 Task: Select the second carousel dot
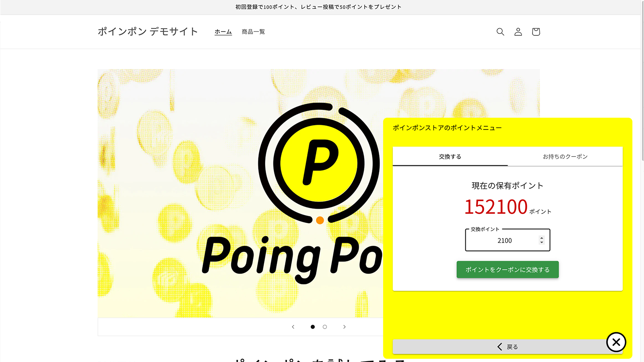[x=324, y=327]
